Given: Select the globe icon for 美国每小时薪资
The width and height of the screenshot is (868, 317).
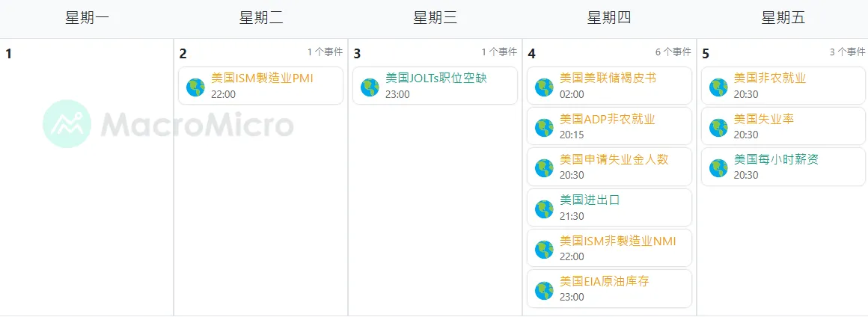Looking at the screenshot, I should [x=718, y=167].
